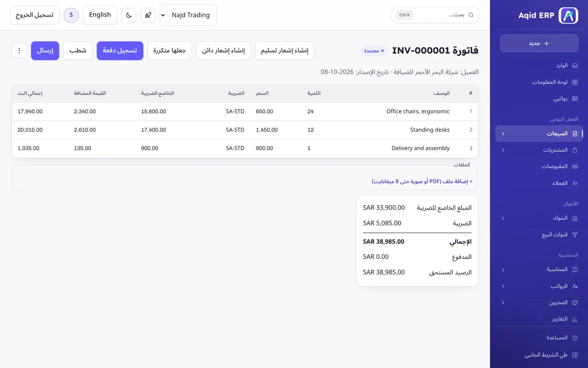Click the accounting (المحاسبة) book icon

pyautogui.click(x=575, y=270)
